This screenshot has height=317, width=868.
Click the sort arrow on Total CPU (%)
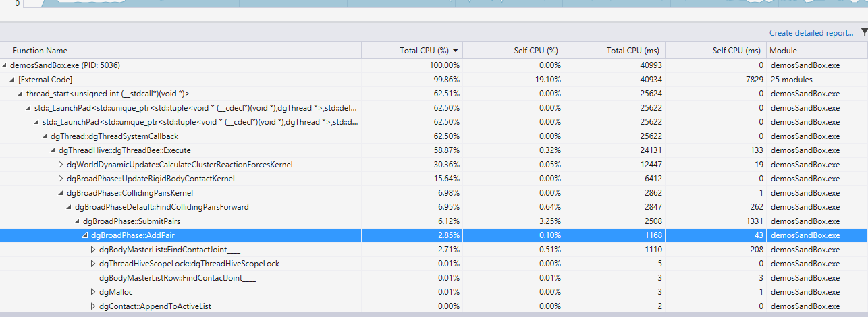(x=456, y=51)
